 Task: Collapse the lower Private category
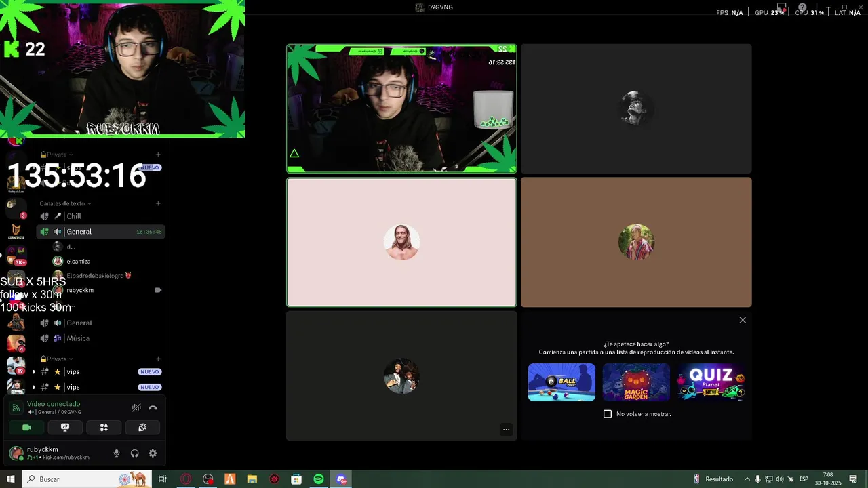click(x=57, y=359)
